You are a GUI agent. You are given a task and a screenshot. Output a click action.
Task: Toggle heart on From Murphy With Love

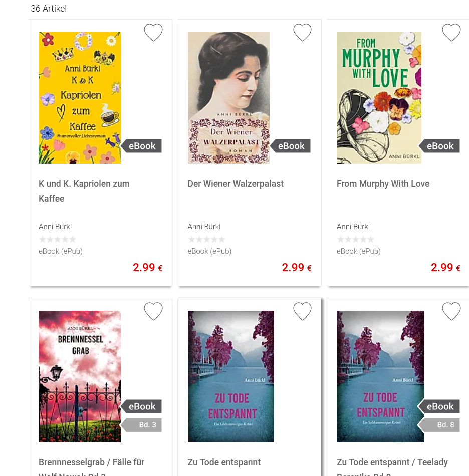(451, 32)
